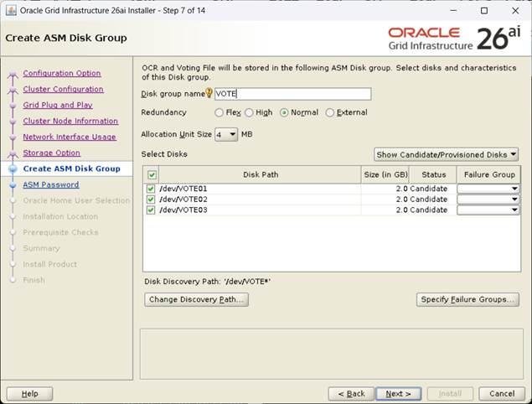Click the Next button

(399, 394)
